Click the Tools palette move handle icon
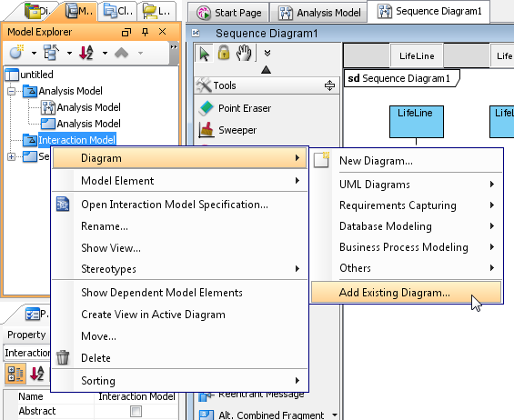 pos(329,85)
